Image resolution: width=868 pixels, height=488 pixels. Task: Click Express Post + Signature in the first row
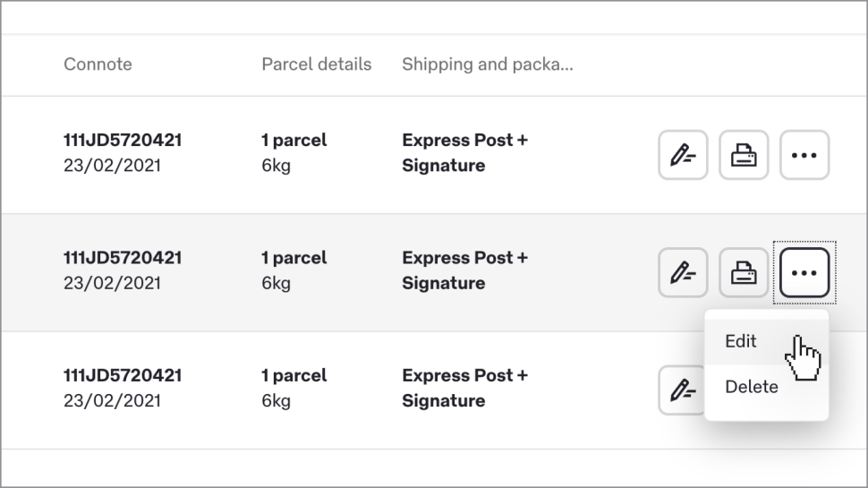pyautogui.click(x=464, y=153)
